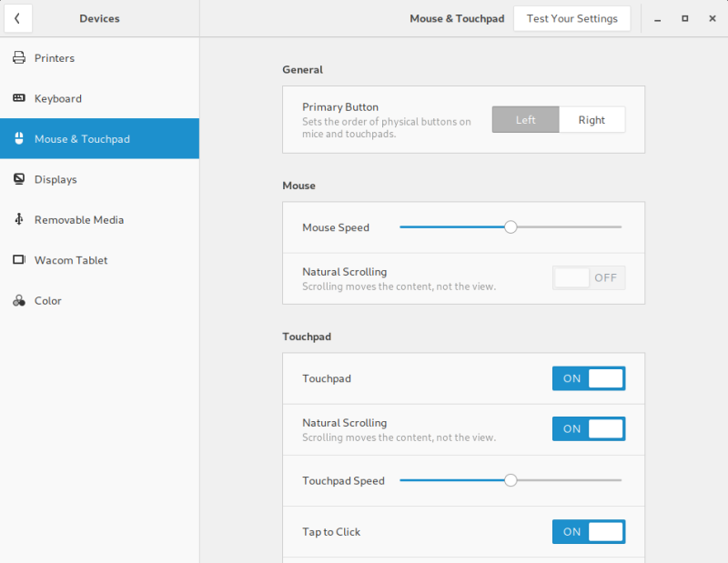The height and width of the screenshot is (563, 728).
Task: Enable Natural Scrolling for the mouse
Action: pyautogui.click(x=589, y=277)
